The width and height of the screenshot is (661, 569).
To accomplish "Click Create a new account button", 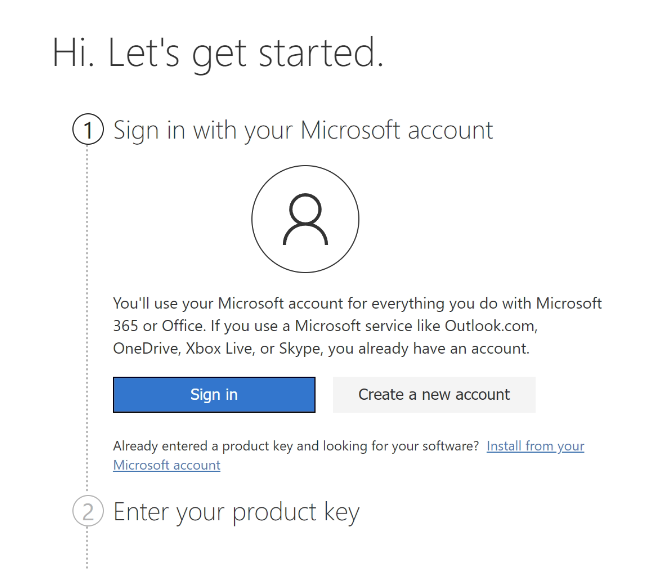I will tap(434, 395).
